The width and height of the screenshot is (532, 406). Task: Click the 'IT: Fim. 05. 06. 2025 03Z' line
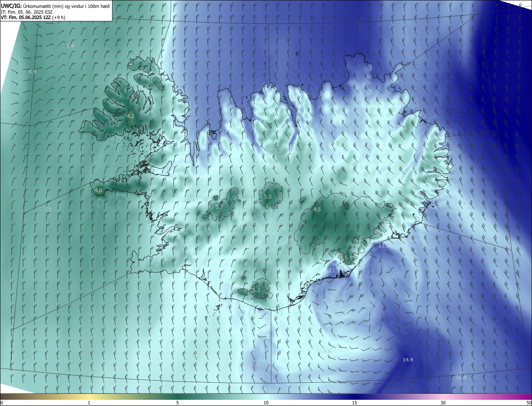pos(27,12)
